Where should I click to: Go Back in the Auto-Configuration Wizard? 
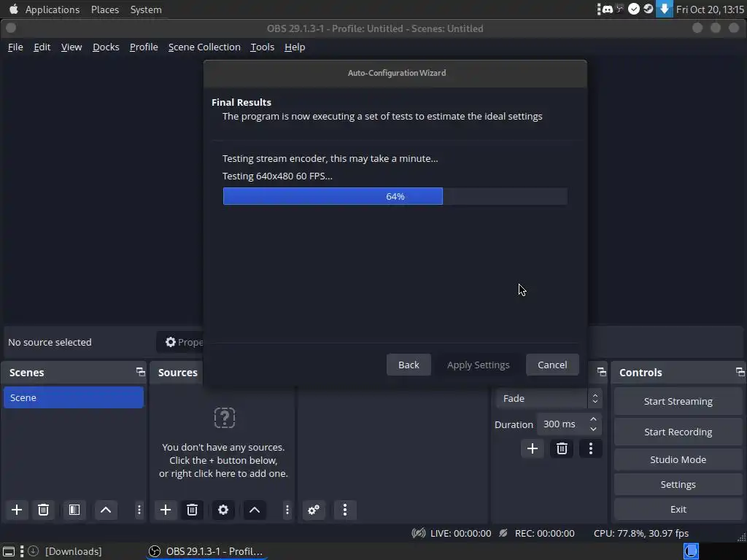pyautogui.click(x=409, y=365)
